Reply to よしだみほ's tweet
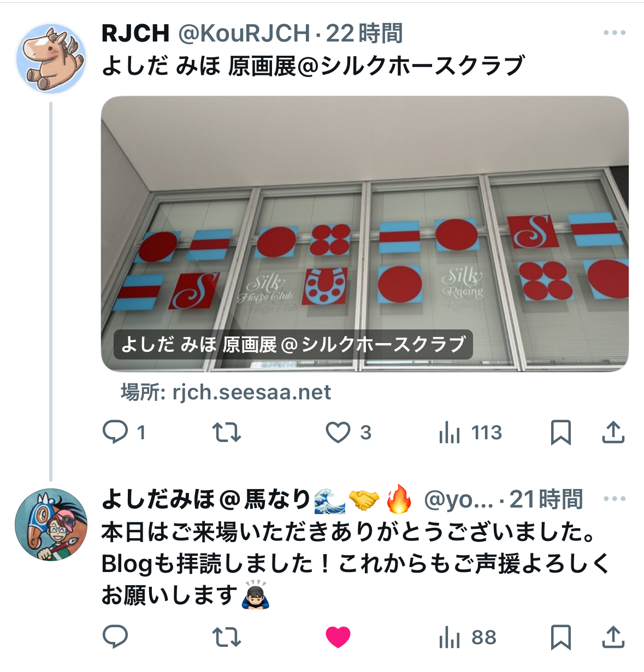Viewport: 644px width, 672px height. [x=115, y=636]
